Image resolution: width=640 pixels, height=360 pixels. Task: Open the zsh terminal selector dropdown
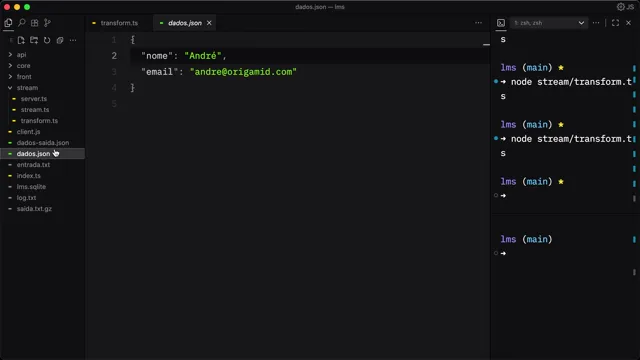(x=549, y=23)
